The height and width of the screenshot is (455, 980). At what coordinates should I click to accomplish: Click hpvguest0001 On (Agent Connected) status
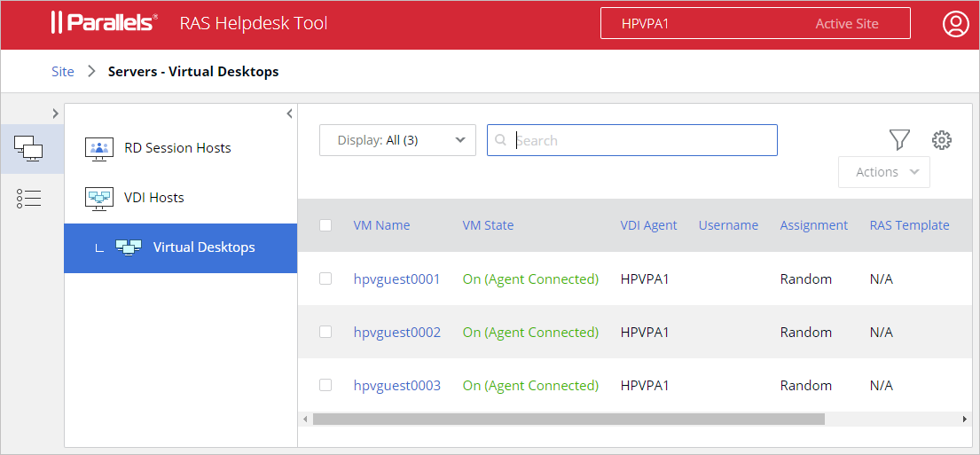coord(530,278)
